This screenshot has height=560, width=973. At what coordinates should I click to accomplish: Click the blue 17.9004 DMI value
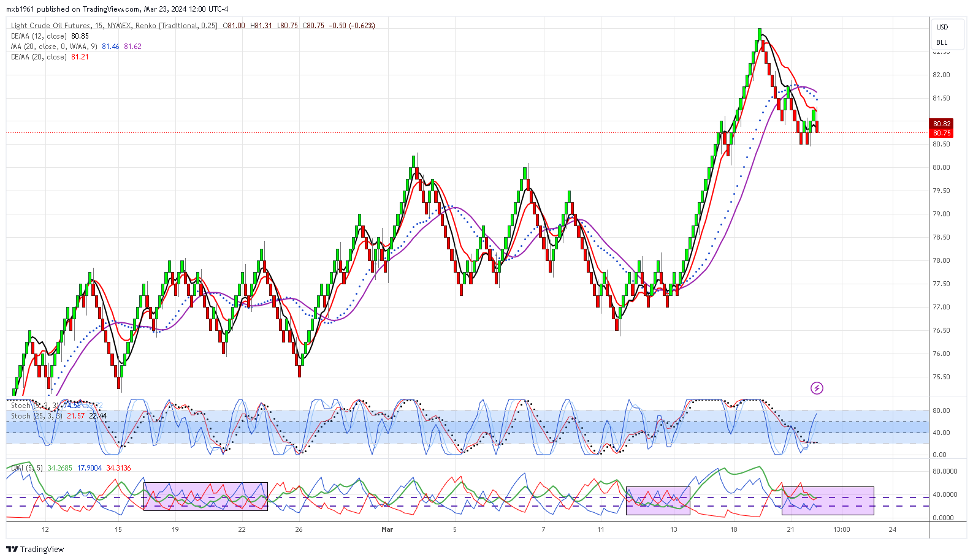point(90,468)
